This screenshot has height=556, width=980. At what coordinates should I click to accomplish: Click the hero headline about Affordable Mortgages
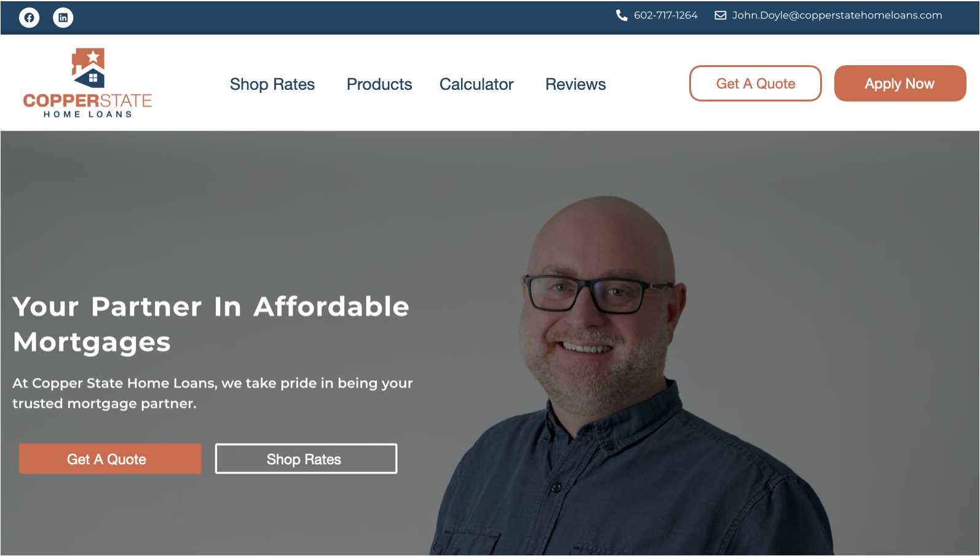coord(211,324)
